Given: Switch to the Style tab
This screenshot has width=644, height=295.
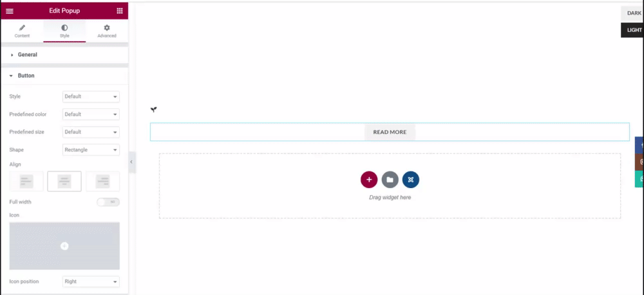Looking at the screenshot, I should (64, 31).
